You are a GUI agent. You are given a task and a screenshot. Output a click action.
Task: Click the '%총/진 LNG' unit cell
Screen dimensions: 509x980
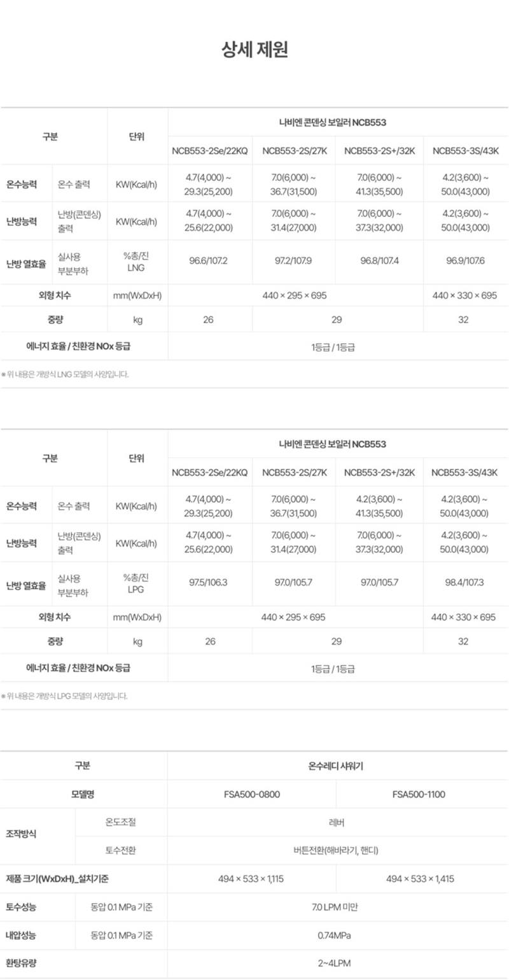tap(136, 262)
